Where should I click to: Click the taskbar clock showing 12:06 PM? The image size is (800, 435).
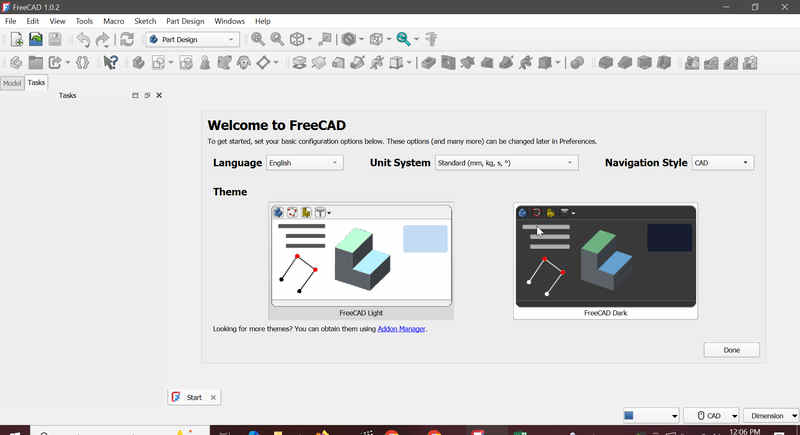tap(745, 431)
